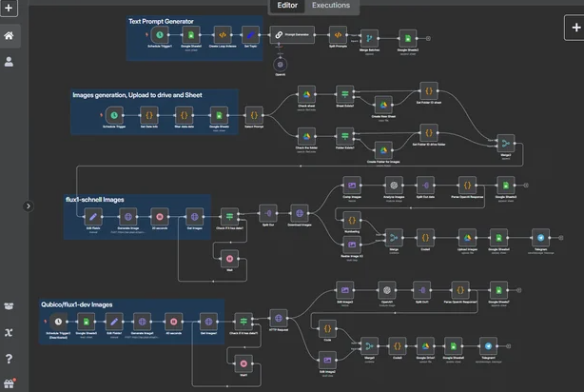Open the user profile icon in the sidebar

click(x=10, y=61)
